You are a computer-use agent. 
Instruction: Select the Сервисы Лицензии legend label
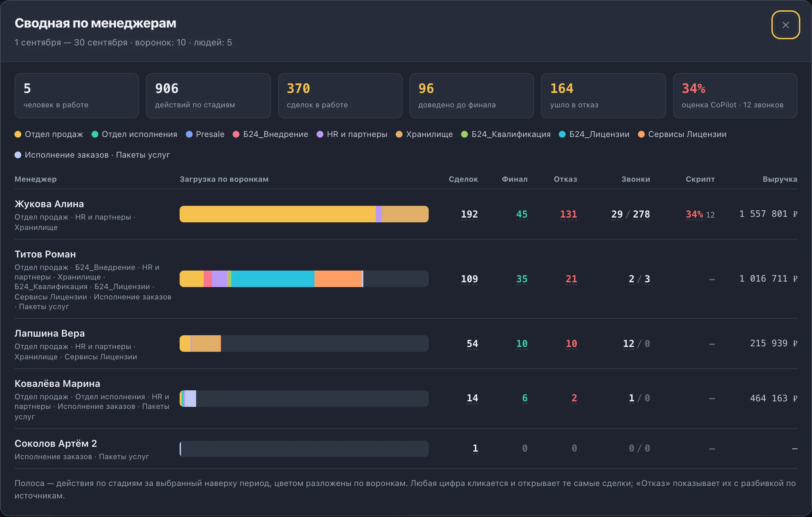click(687, 134)
